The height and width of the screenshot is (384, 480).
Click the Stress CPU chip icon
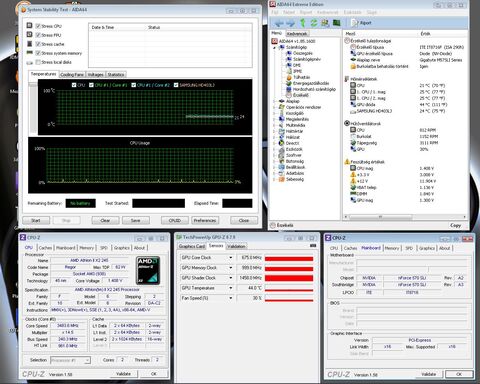click(x=30, y=25)
